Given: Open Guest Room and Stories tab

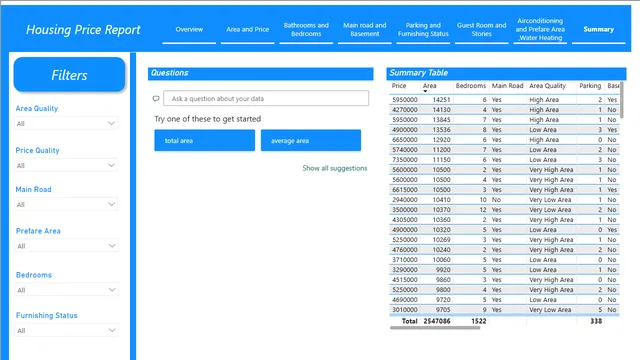Looking at the screenshot, I should click(x=482, y=29).
